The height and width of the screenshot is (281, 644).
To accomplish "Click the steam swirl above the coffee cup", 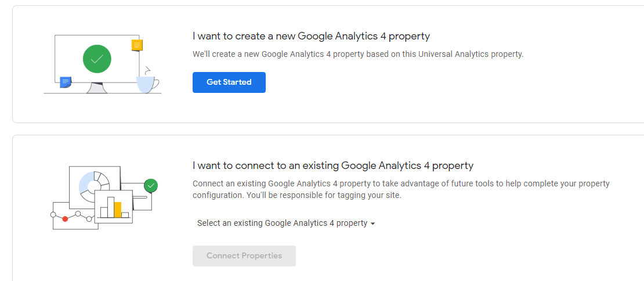I will pyautogui.click(x=148, y=70).
